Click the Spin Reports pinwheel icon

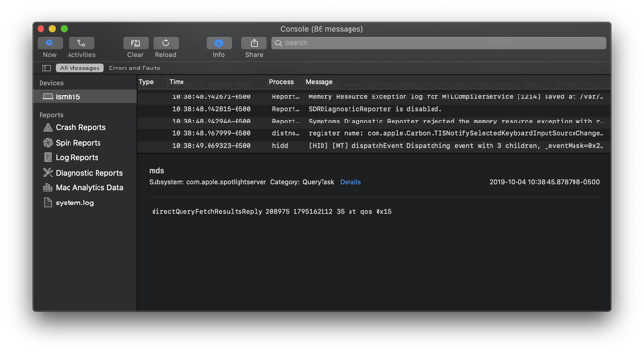pos(48,143)
